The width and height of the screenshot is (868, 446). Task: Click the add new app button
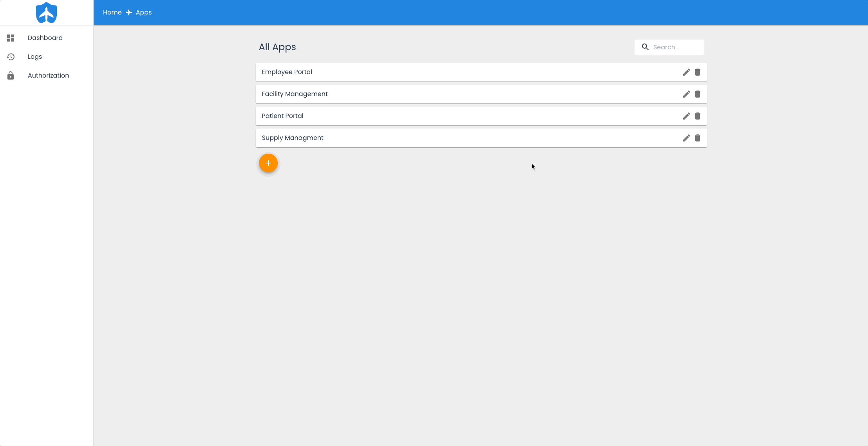click(268, 163)
